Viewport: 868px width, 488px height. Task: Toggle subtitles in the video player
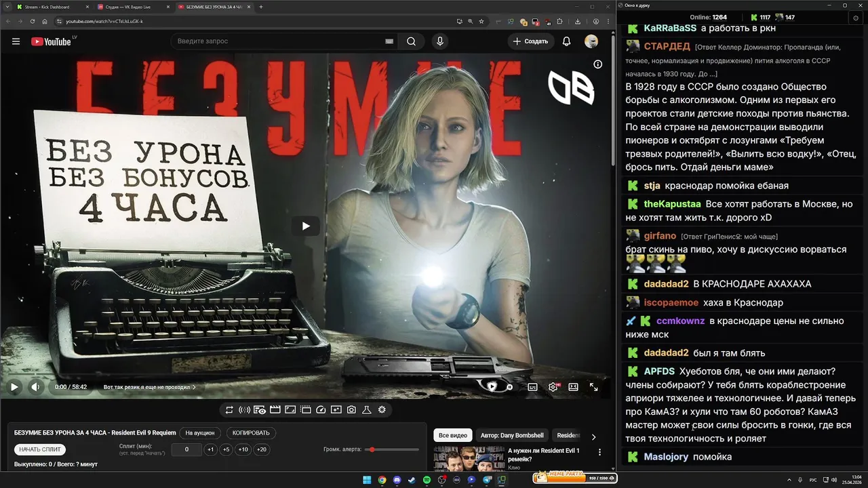coord(532,387)
